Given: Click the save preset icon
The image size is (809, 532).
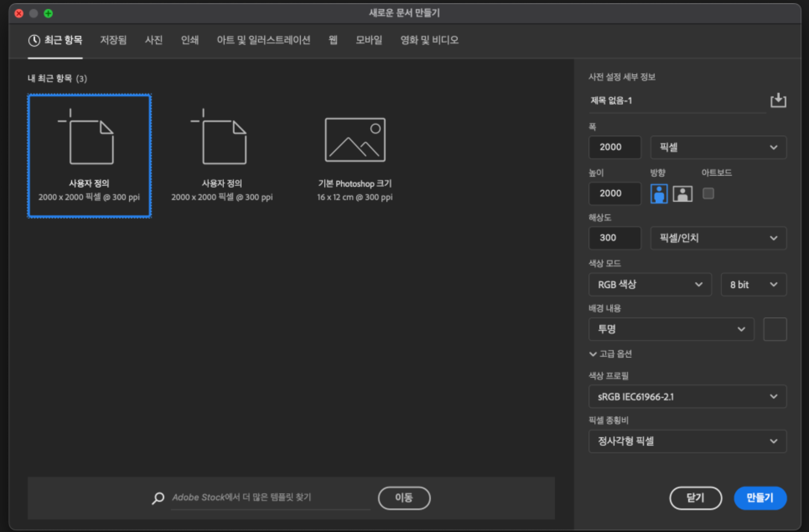Looking at the screenshot, I should [x=778, y=100].
